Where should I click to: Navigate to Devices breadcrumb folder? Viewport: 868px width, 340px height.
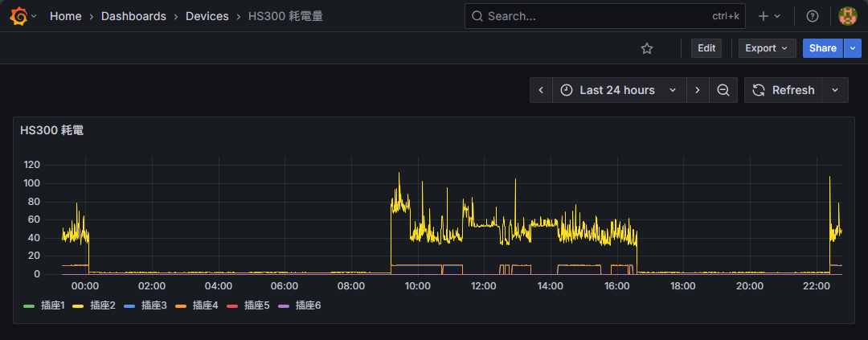(207, 16)
